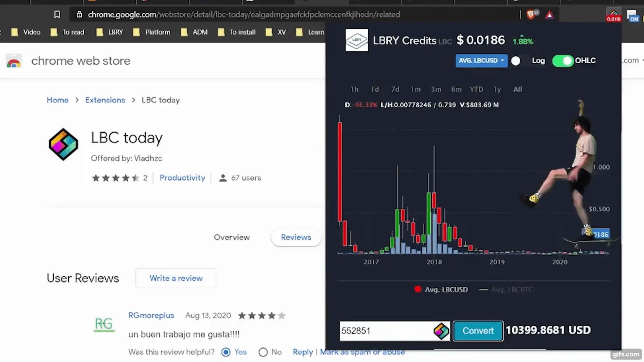Click the LBRY Credits logo icon

357,40
